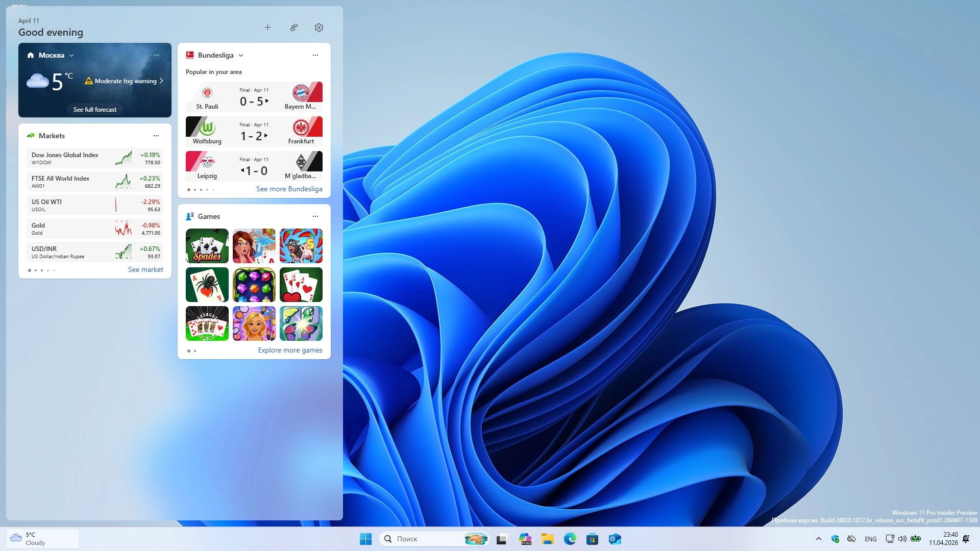Viewport: 980px width, 551px height.
Task: Click See more Bundesliga link
Action: point(289,189)
